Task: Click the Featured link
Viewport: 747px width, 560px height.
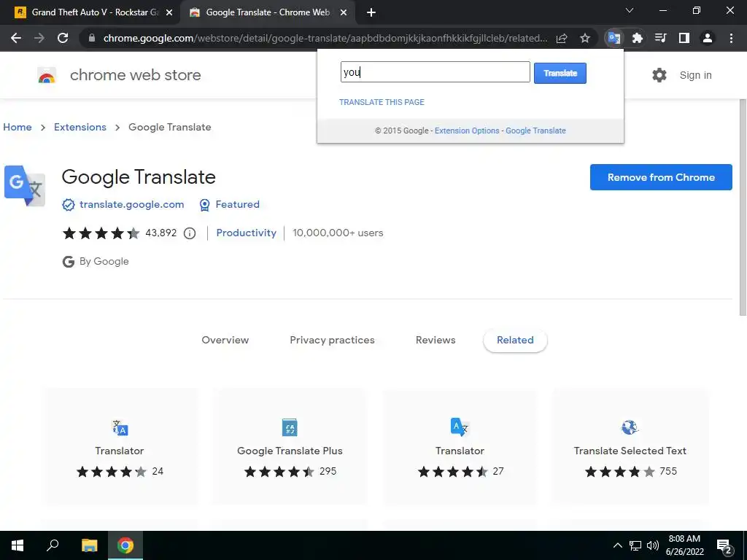Action: [237, 204]
